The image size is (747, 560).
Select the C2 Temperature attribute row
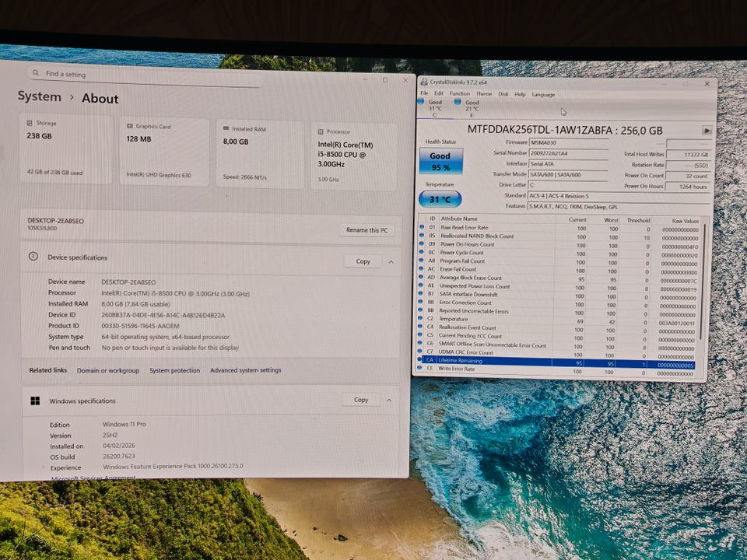(x=557, y=320)
